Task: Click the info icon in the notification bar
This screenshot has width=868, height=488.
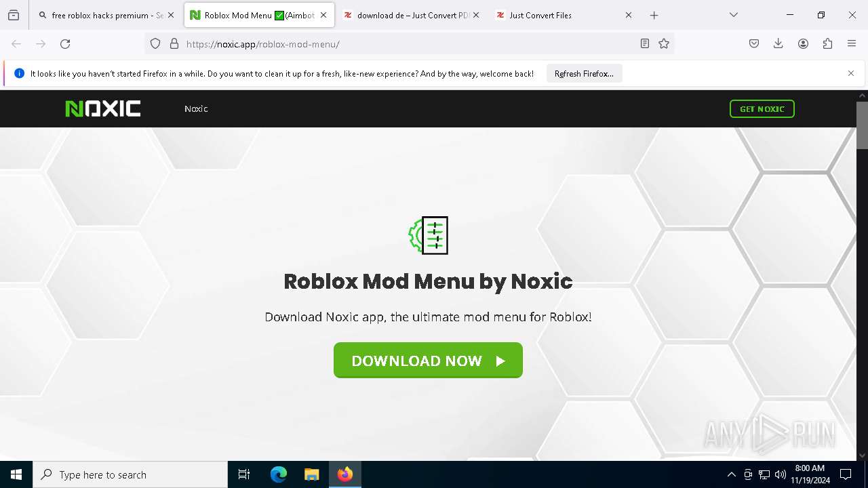Action: (19, 73)
